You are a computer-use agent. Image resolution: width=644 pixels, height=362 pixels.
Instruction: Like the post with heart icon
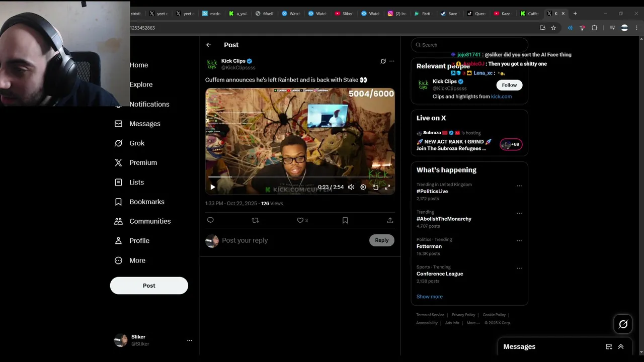(x=300, y=220)
